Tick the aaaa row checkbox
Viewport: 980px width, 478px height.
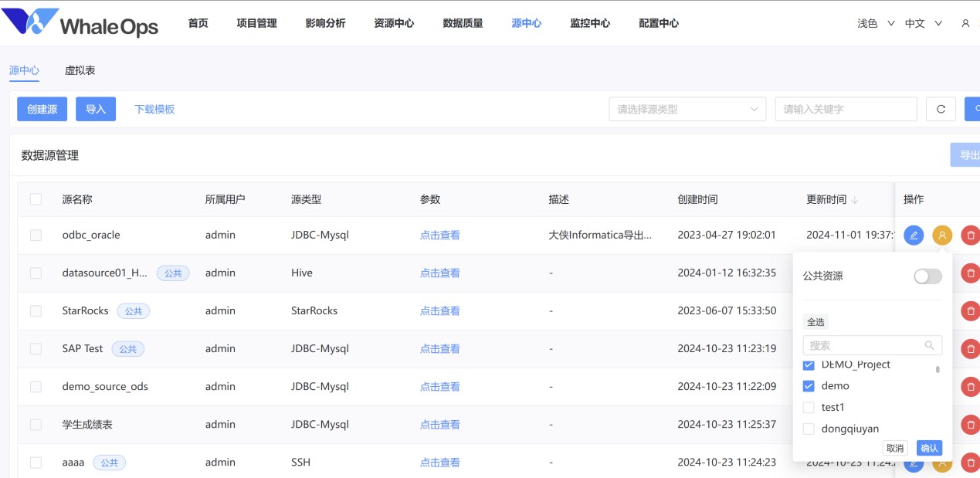tap(36, 462)
